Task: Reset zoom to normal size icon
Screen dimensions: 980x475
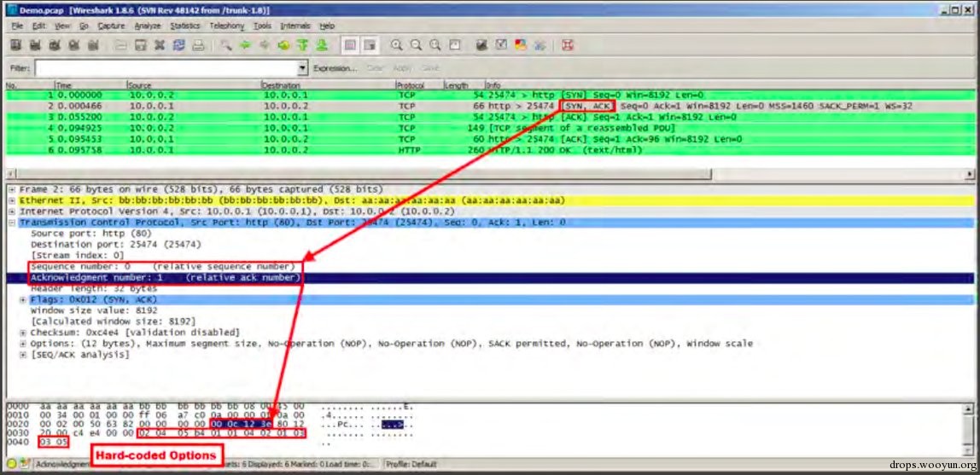Action: click(435, 45)
